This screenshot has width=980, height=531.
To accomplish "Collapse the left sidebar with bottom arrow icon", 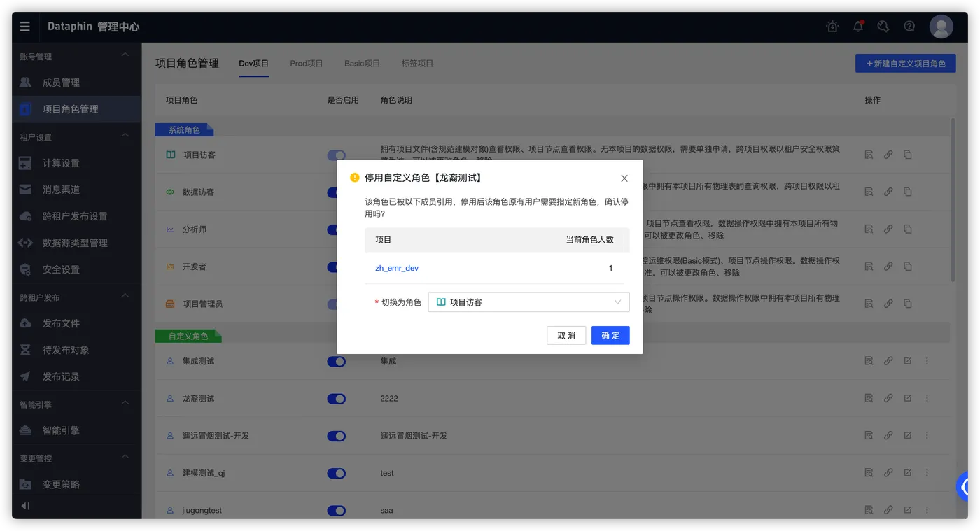I will click(25, 506).
